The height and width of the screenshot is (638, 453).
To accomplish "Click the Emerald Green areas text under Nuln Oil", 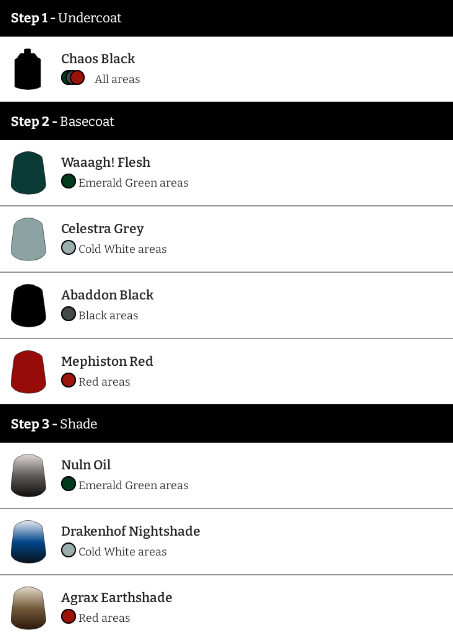I will click(x=133, y=485).
